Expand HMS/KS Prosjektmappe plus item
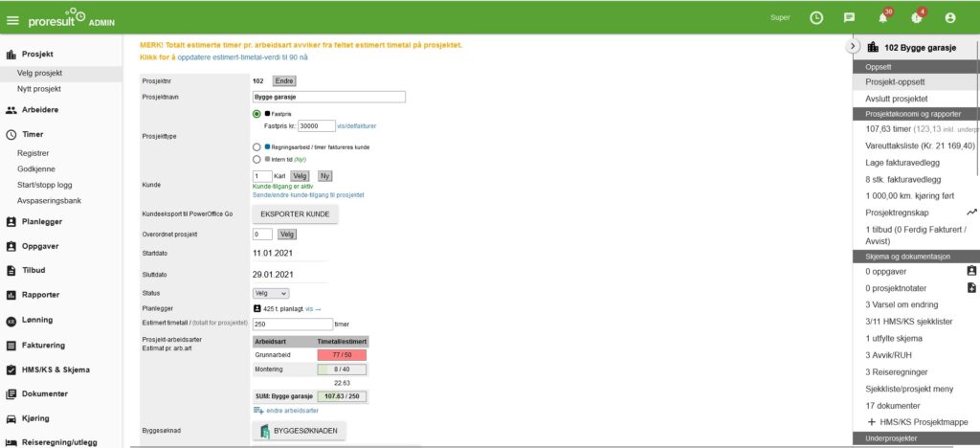The width and height of the screenshot is (980, 448). (871, 422)
